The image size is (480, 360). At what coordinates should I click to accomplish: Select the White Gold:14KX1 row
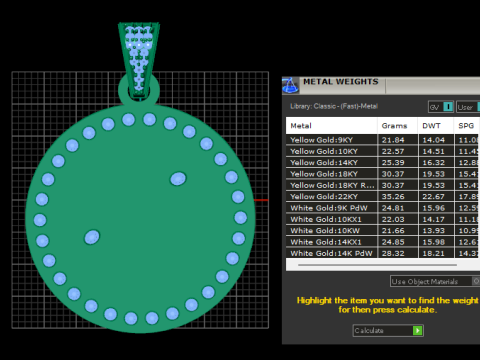[383, 242]
